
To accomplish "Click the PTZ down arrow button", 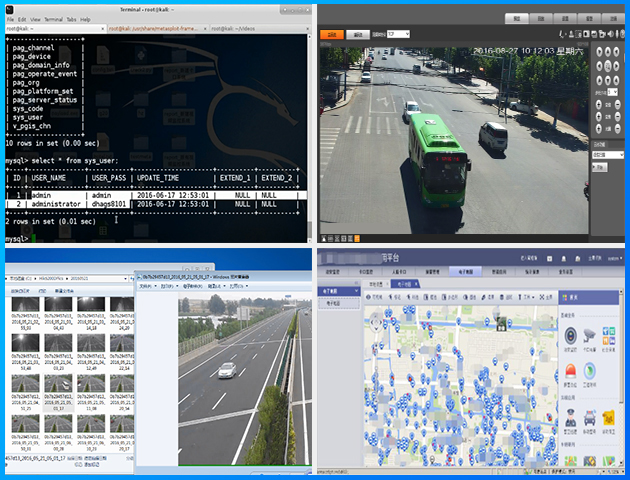I will pyautogui.click(x=608, y=80).
